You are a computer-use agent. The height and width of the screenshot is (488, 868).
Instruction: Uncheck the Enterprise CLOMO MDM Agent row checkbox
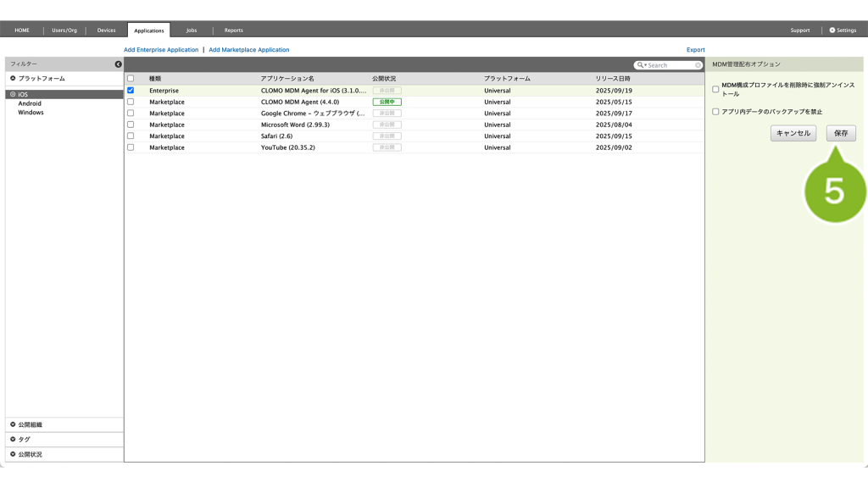click(x=131, y=91)
